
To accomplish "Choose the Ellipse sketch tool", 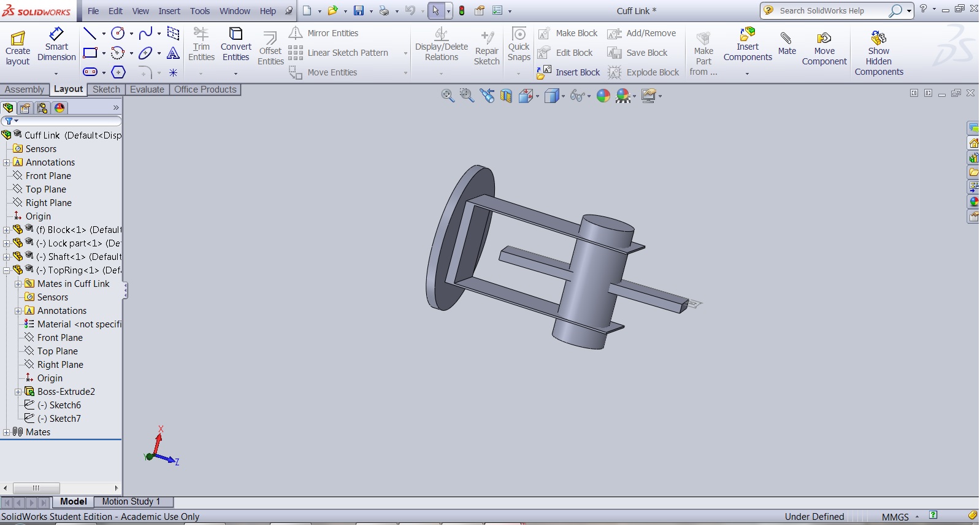I will 145,53.
